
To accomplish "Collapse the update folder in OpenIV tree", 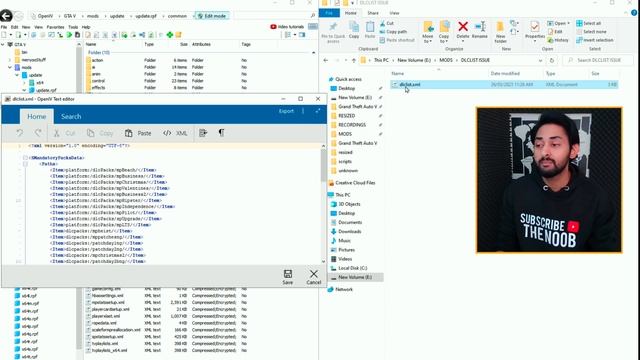I will tap(17, 75).
